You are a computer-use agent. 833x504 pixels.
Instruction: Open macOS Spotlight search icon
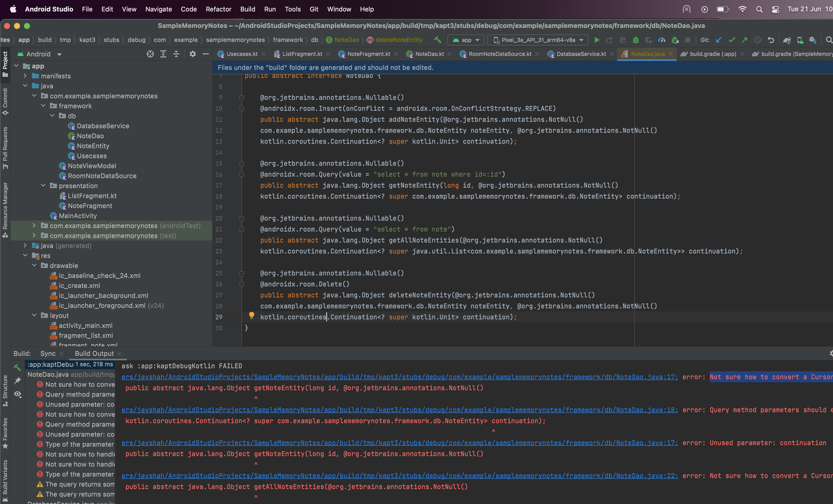tap(759, 9)
